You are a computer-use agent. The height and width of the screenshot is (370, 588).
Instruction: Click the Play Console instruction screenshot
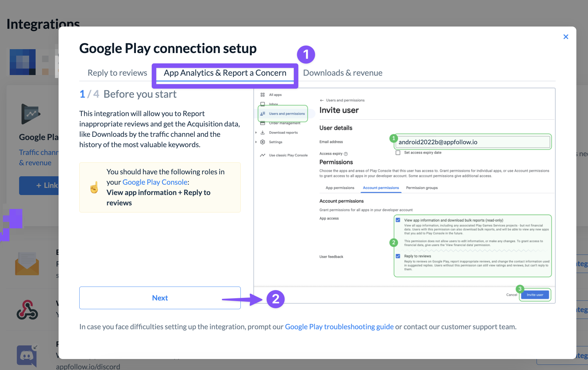(x=405, y=196)
